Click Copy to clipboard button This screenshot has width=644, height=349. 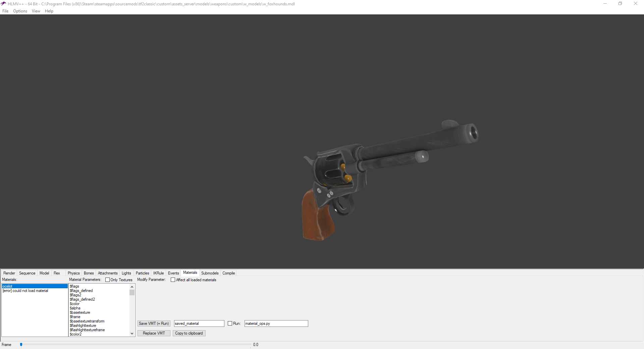click(x=189, y=333)
